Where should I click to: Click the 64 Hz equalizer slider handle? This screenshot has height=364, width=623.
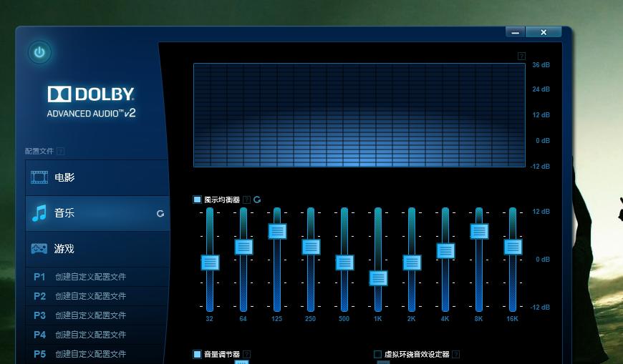[x=243, y=247]
